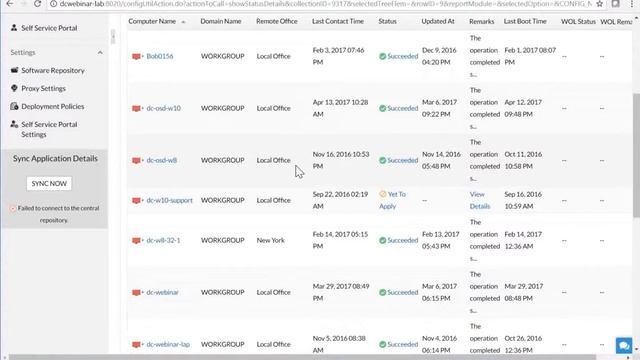Click the Self Service Portal person icon
This screenshot has width=640, height=360.
(x=14, y=28)
